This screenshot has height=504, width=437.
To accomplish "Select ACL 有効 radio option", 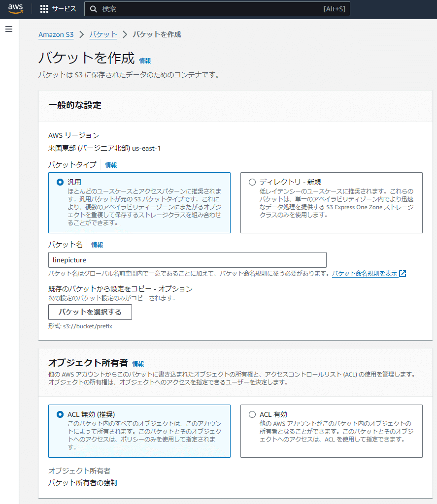I will pyautogui.click(x=252, y=414).
